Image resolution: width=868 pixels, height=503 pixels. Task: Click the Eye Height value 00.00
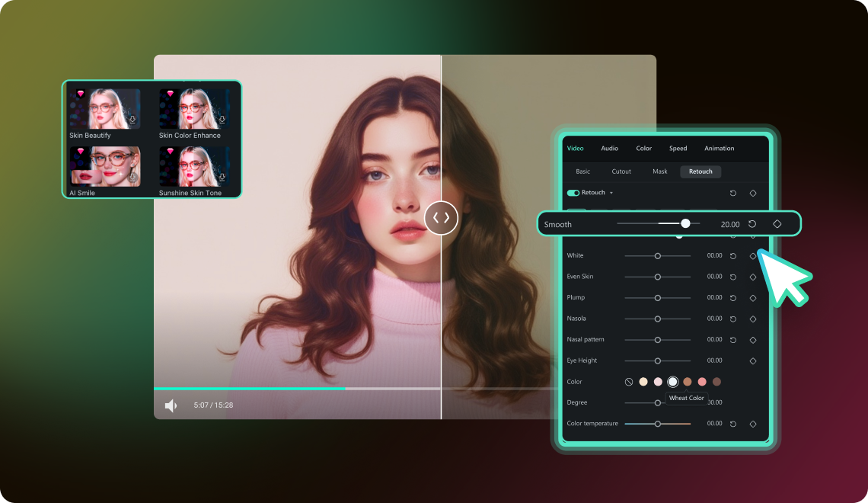coord(715,360)
